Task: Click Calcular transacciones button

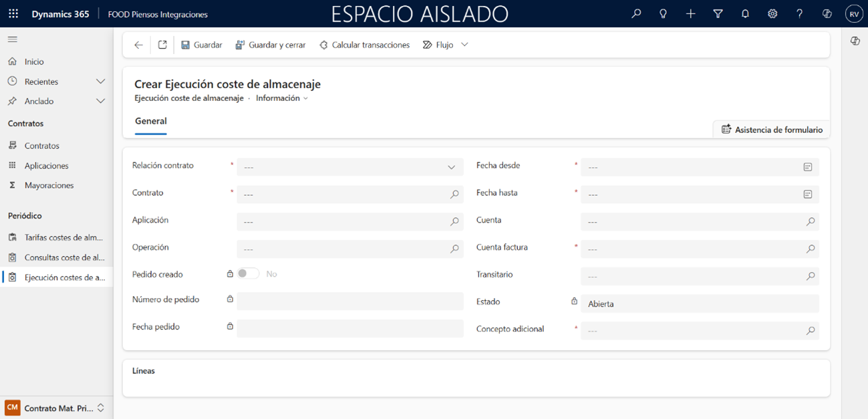Action: (x=364, y=45)
